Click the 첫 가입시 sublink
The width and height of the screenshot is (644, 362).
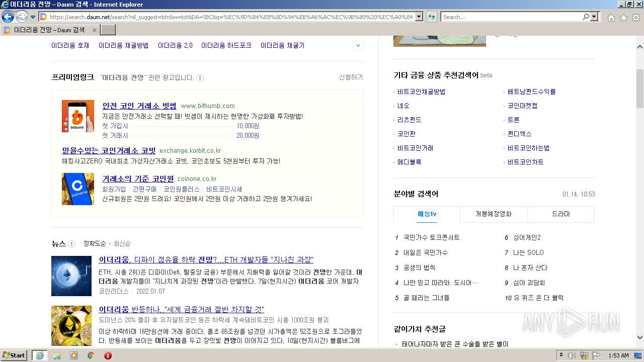[115, 126]
